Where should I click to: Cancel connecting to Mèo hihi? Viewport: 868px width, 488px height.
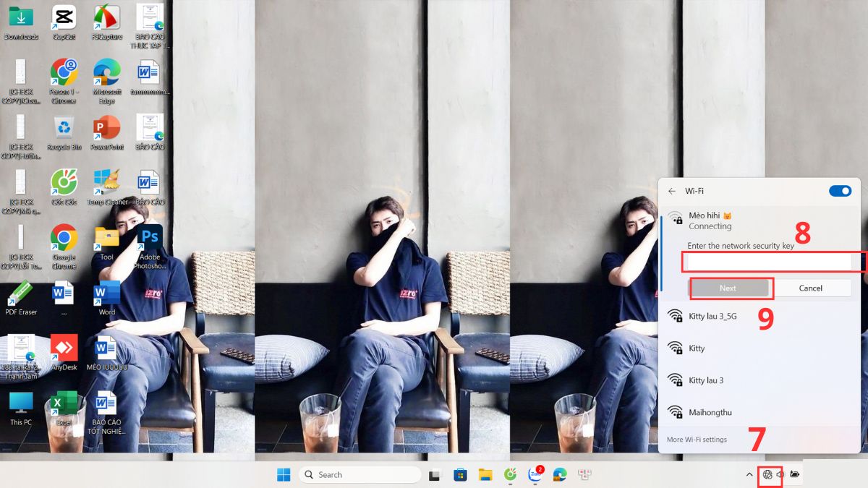811,288
